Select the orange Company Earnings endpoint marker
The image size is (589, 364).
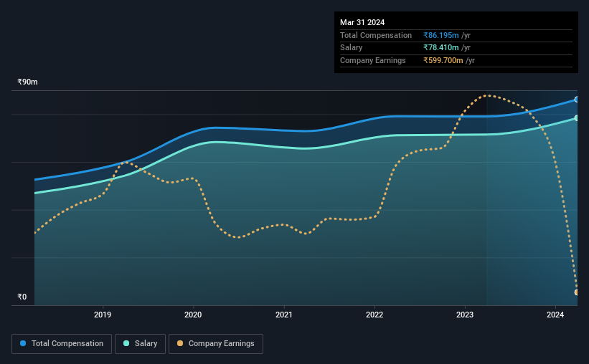[x=576, y=292]
